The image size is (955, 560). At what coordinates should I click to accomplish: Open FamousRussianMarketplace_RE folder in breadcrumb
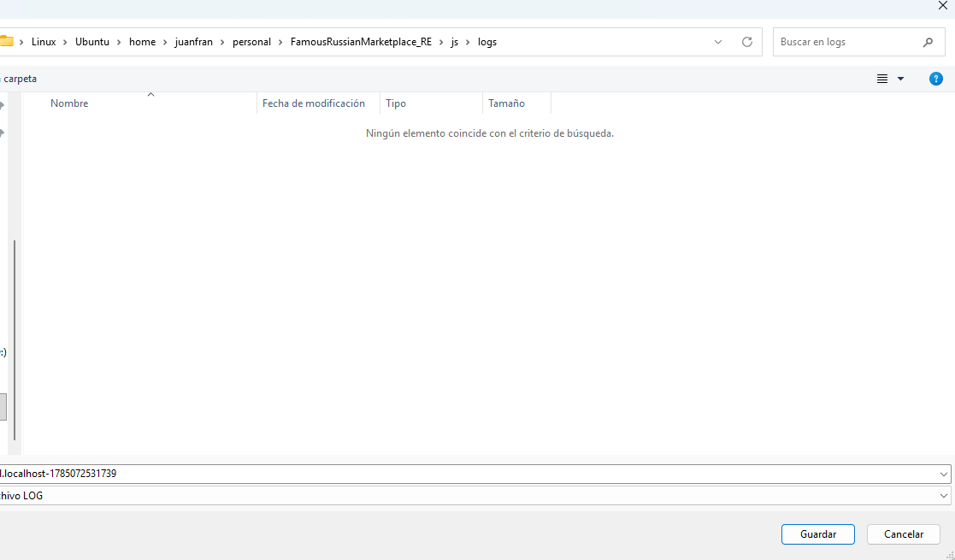361,42
